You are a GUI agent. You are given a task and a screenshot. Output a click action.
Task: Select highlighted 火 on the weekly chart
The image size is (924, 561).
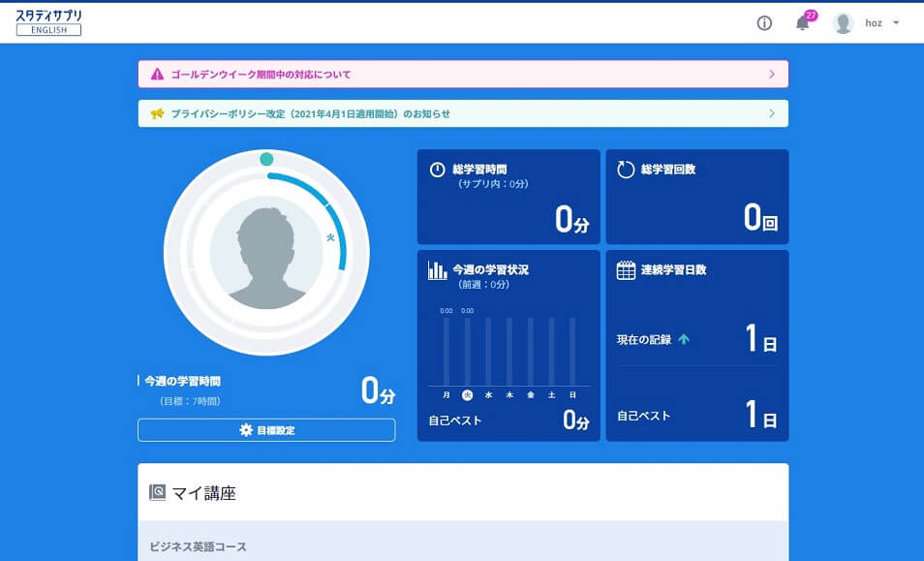[x=467, y=395]
